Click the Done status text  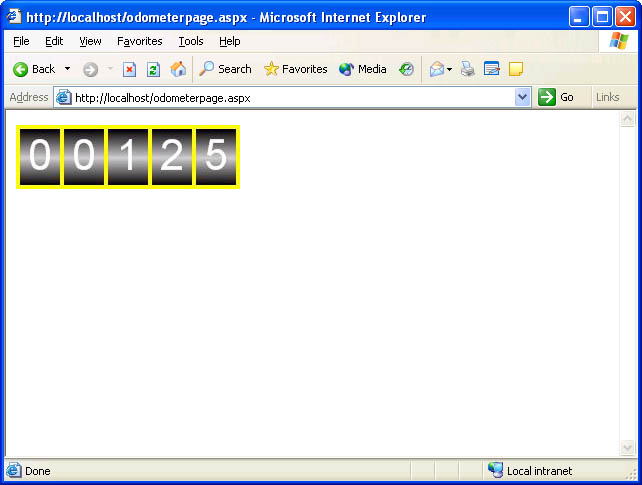38,471
